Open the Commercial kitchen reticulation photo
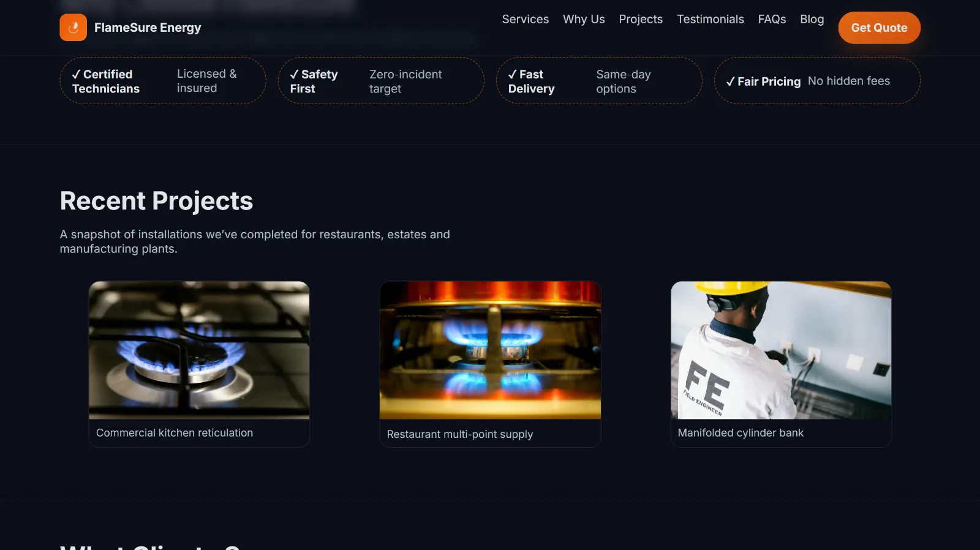980x550 pixels. coord(199,350)
